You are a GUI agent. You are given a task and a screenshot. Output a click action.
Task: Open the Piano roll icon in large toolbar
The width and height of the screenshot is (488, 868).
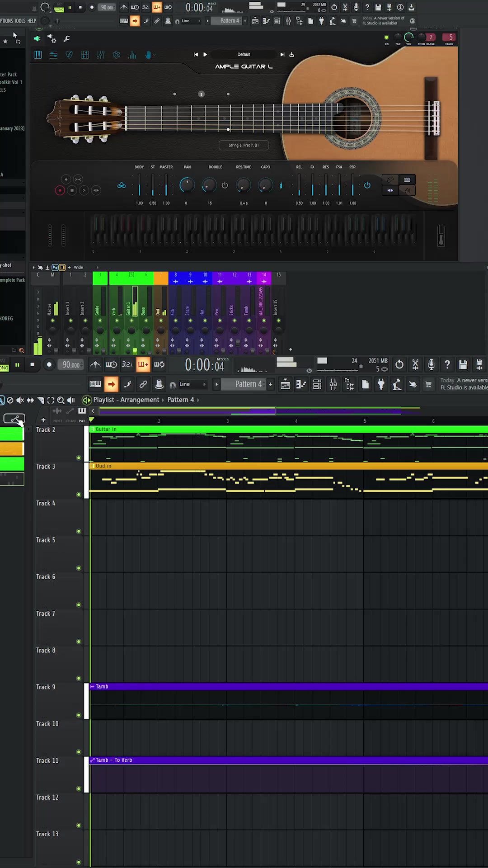coord(301,384)
